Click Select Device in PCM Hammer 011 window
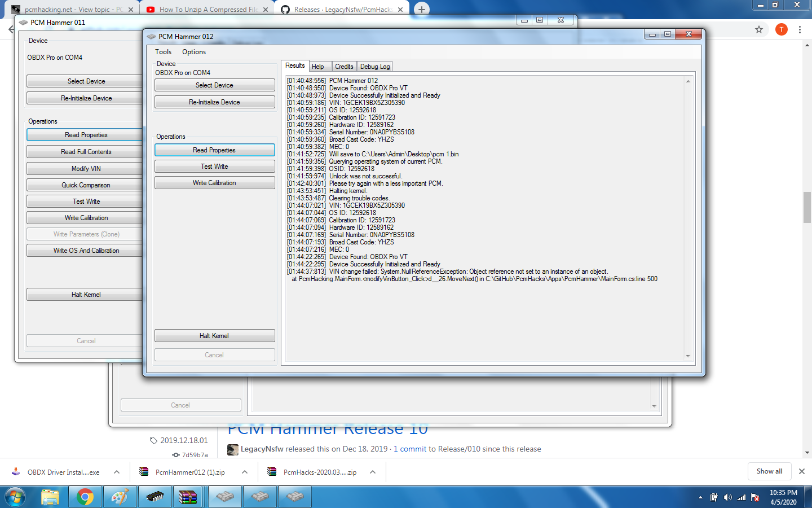The height and width of the screenshot is (508, 812). coord(85,81)
